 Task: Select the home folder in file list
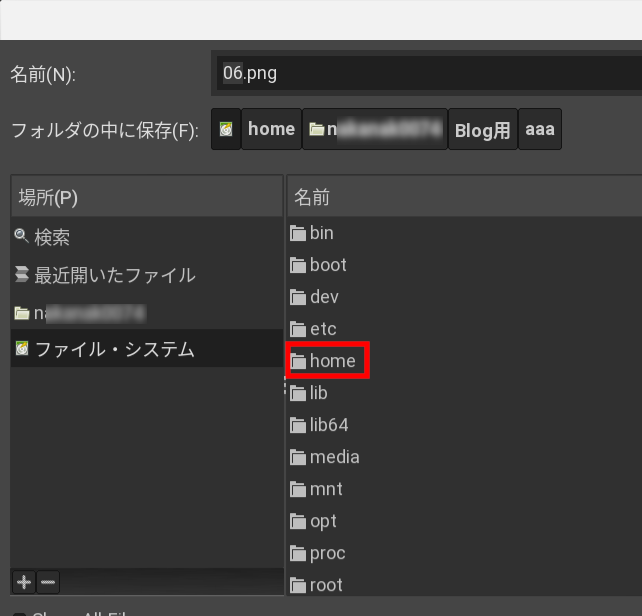[323, 361]
